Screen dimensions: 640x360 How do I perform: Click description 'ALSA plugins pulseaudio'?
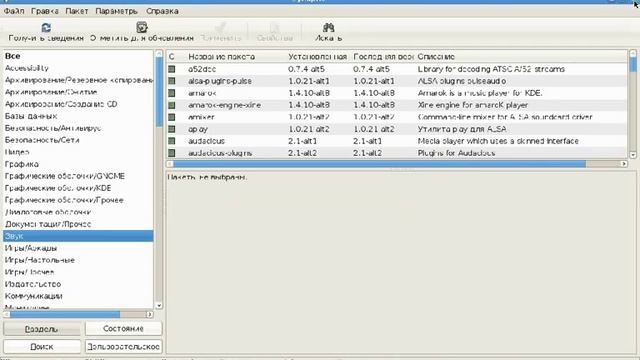462,81
